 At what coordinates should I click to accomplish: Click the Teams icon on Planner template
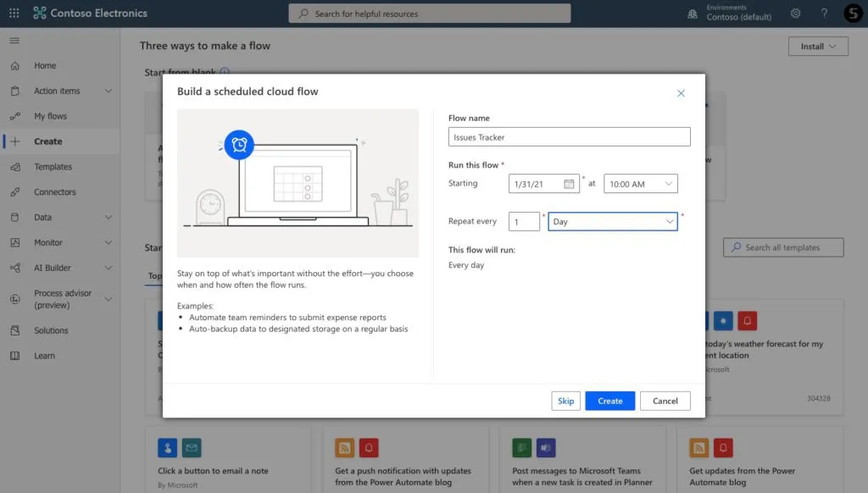tap(546, 447)
